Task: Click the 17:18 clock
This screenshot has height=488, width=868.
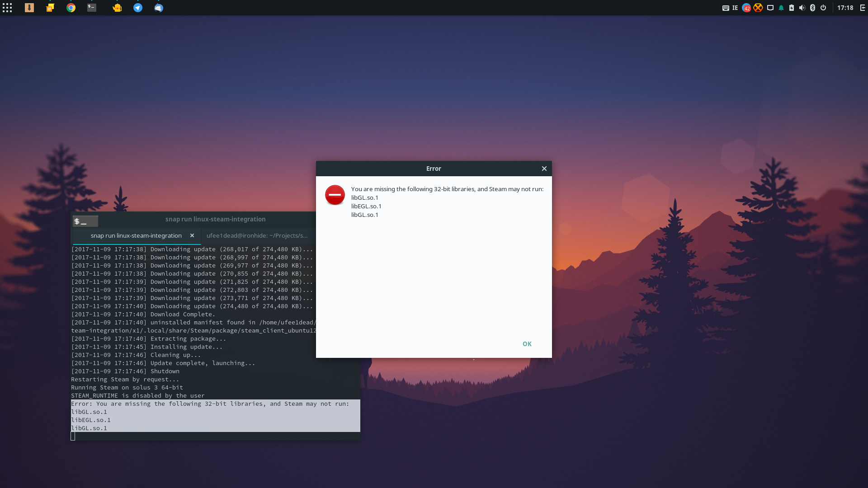Action: pyautogui.click(x=845, y=8)
